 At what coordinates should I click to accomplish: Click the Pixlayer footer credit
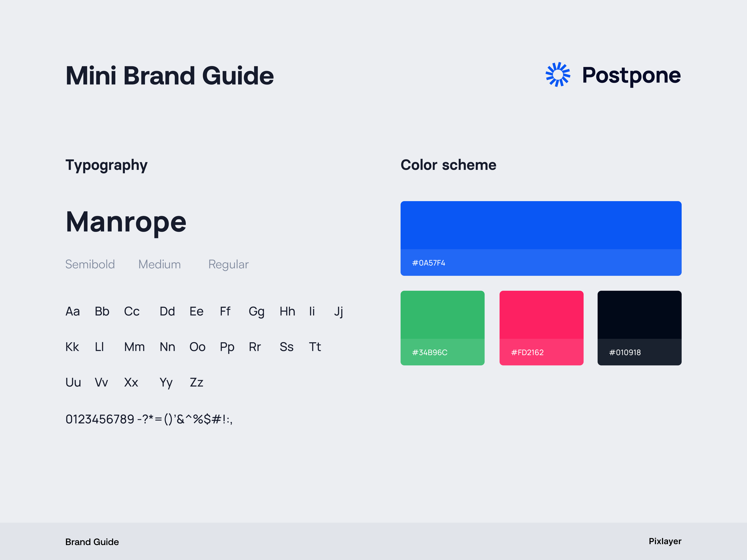(665, 541)
